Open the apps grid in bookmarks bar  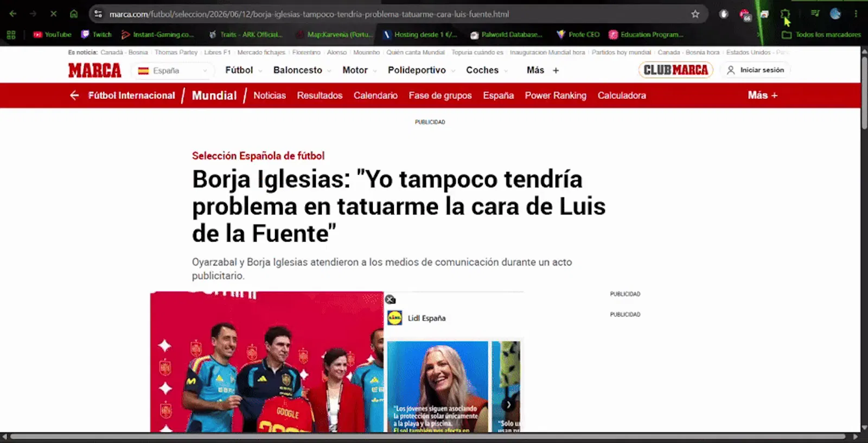11,35
